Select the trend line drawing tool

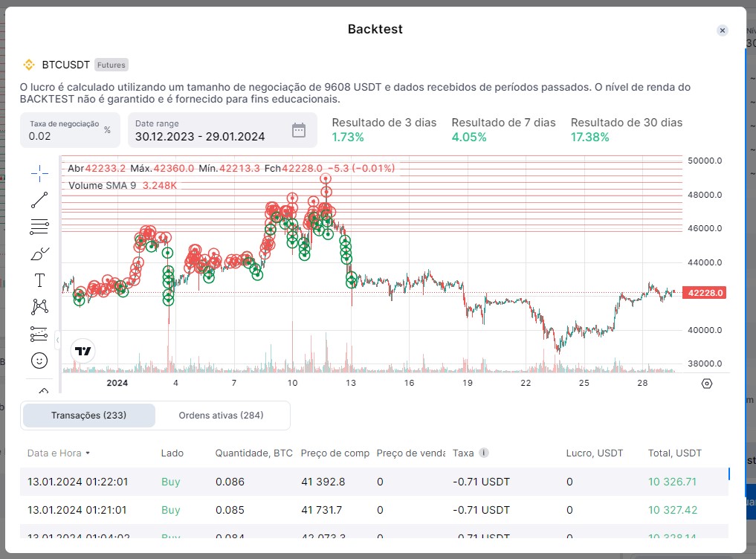(x=39, y=199)
